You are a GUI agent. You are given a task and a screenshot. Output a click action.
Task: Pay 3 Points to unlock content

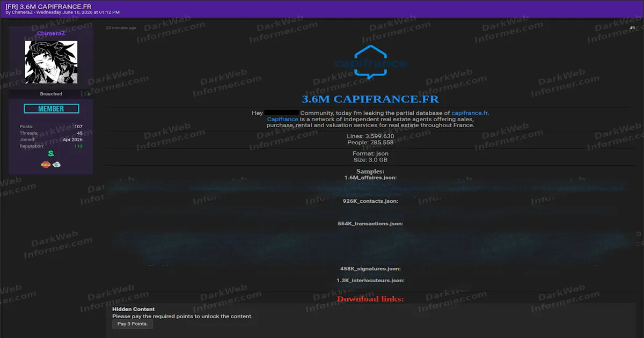pyautogui.click(x=133, y=324)
